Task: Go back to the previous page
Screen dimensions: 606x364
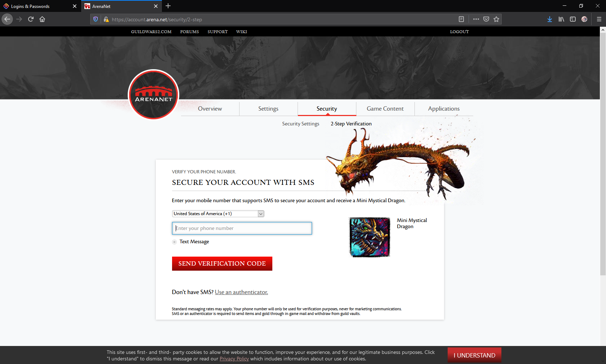Action: pyautogui.click(x=7, y=19)
